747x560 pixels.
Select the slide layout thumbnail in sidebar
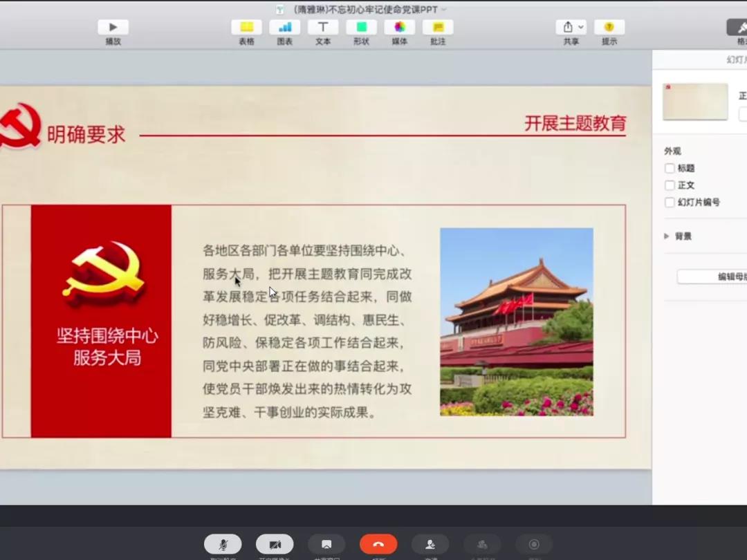pos(695,102)
